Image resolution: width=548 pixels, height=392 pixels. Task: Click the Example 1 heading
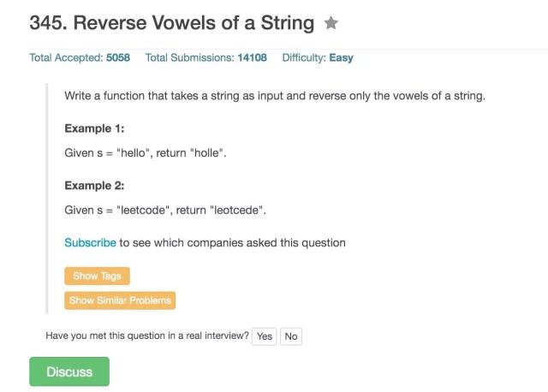click(x=96, y=128)
